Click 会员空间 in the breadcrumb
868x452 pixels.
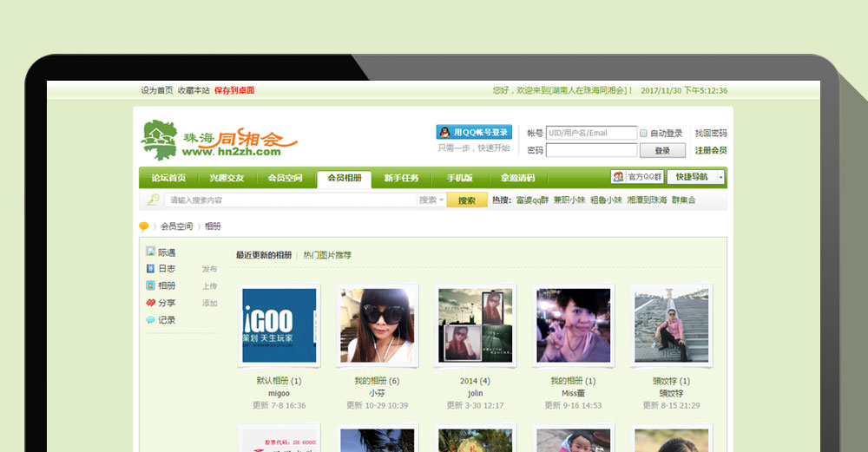tap(176, 226)
